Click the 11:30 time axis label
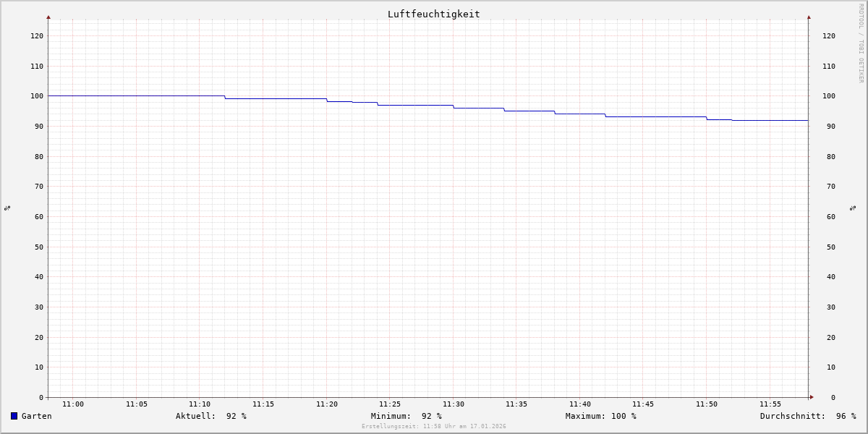This screenshot has height=434, width=868. [x=454, y=404]
